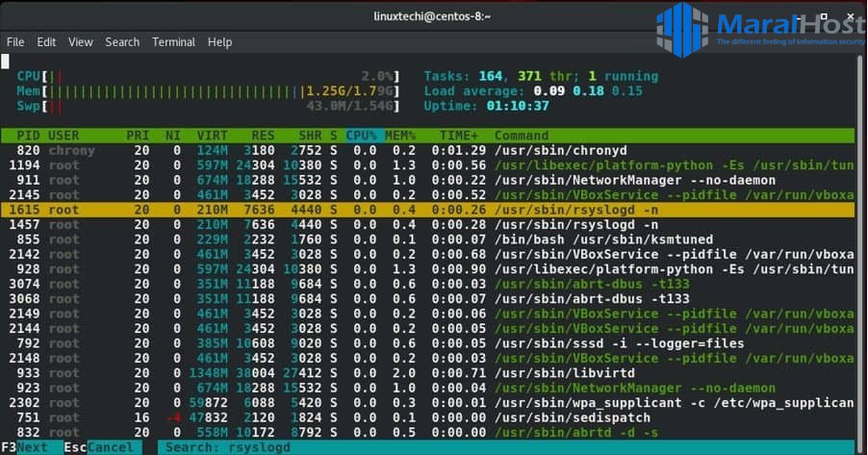Select PID 855 ksmtuned row
This screenshot has width=868, height=455.
point(427,240)
